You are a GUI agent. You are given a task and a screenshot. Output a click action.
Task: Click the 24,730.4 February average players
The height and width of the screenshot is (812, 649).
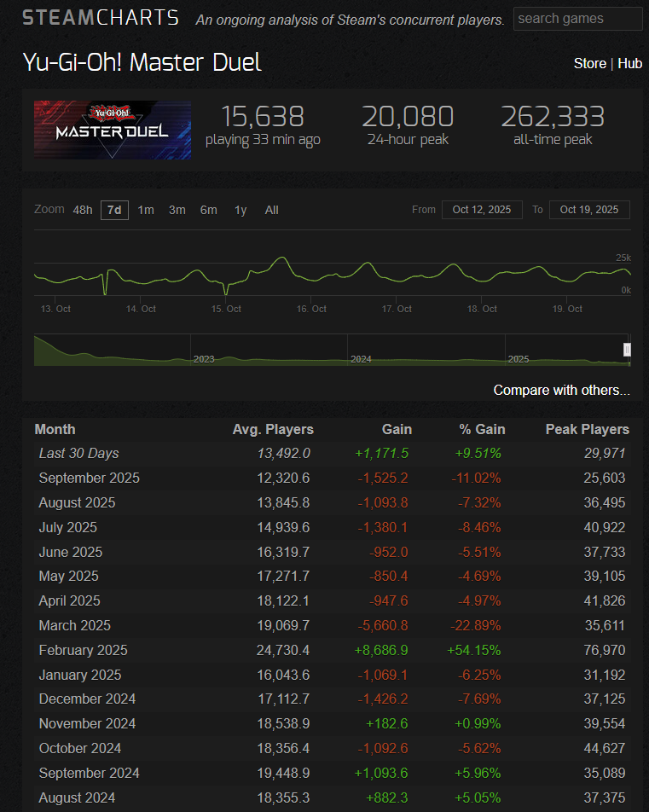coord(283,651)
